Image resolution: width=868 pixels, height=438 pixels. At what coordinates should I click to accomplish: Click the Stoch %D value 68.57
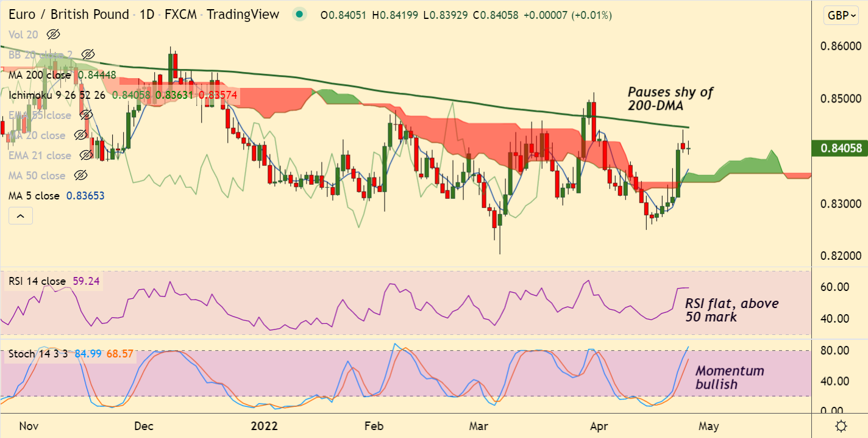(119, 353)
